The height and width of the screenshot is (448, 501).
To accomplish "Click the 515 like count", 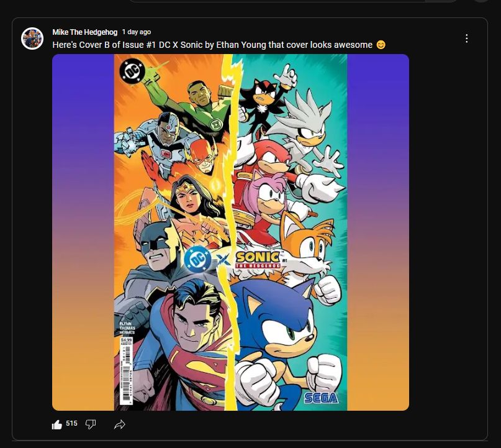I will (71, 424).
